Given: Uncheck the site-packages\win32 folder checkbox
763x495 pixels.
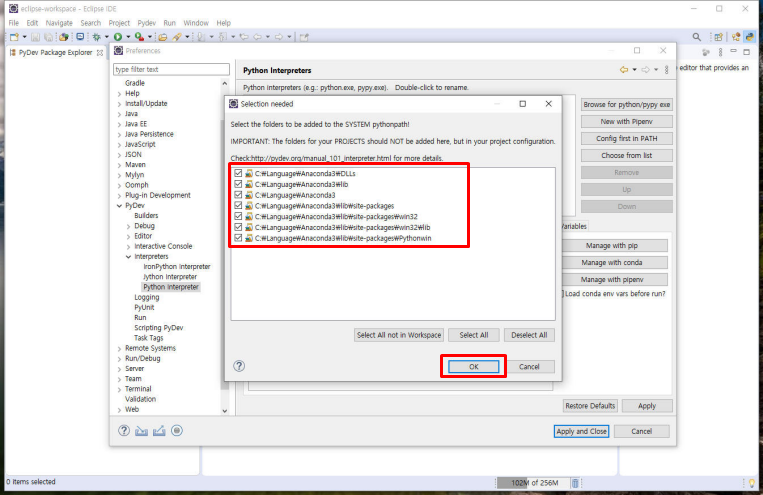Looking at the screenshot, I should pos(238,216).
